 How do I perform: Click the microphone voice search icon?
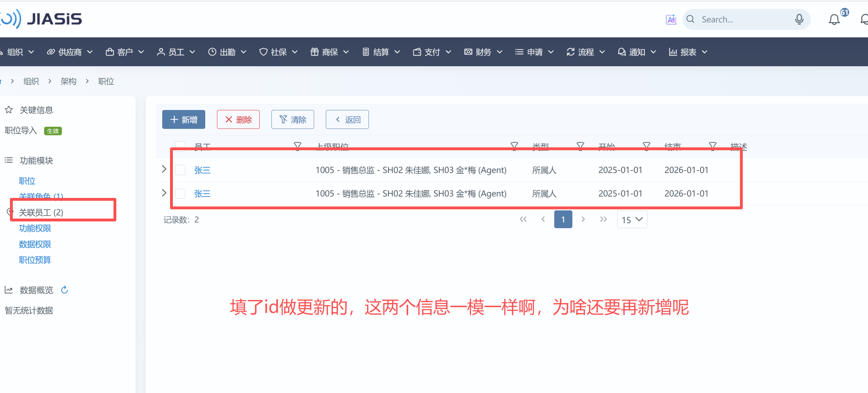[x=799, y=19]
